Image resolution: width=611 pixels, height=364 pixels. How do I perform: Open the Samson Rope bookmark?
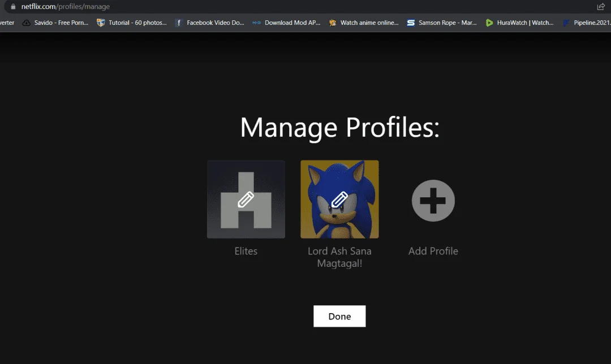coord(441,23)
